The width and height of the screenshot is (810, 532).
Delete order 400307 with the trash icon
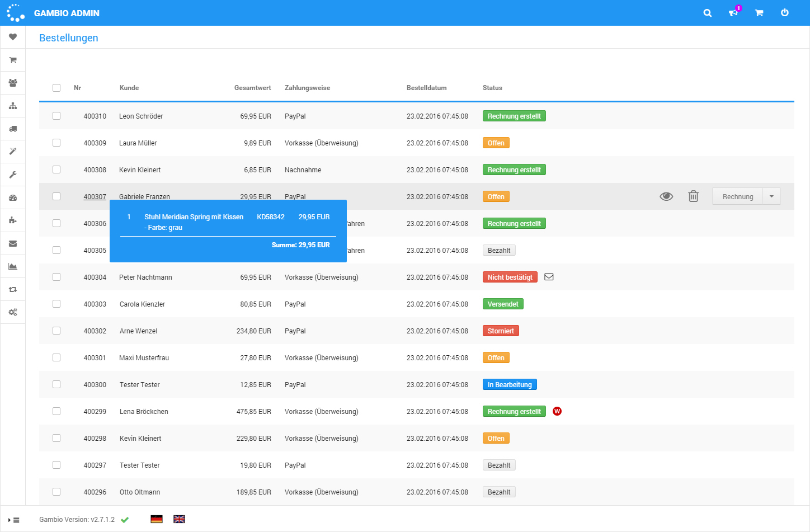693,196
